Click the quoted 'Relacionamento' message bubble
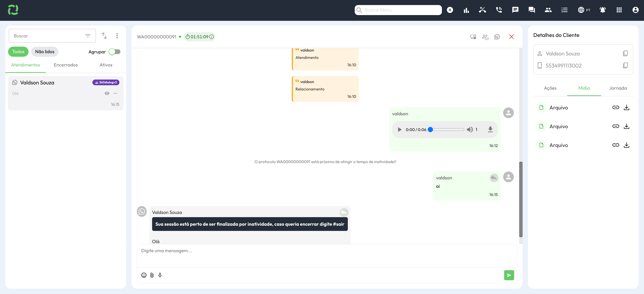The image size is (644, 294). 325,89
